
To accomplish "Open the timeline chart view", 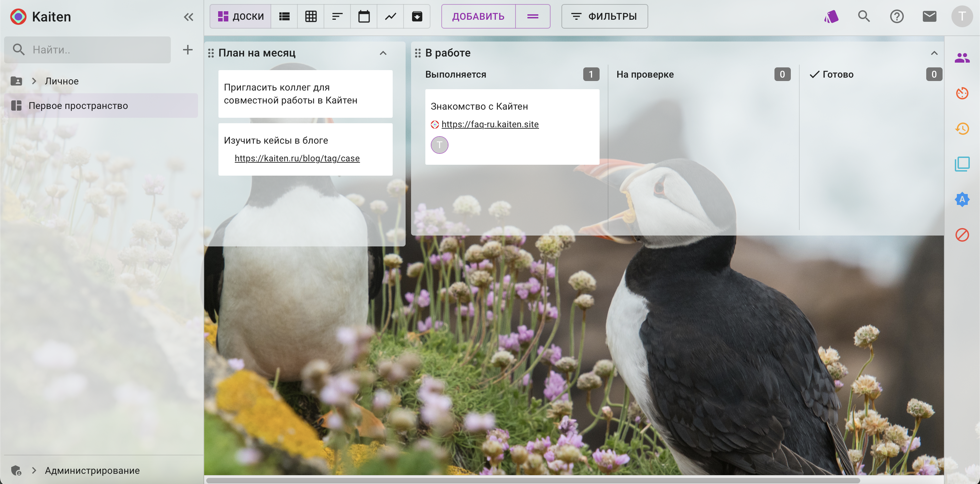I will coord(390,16).
